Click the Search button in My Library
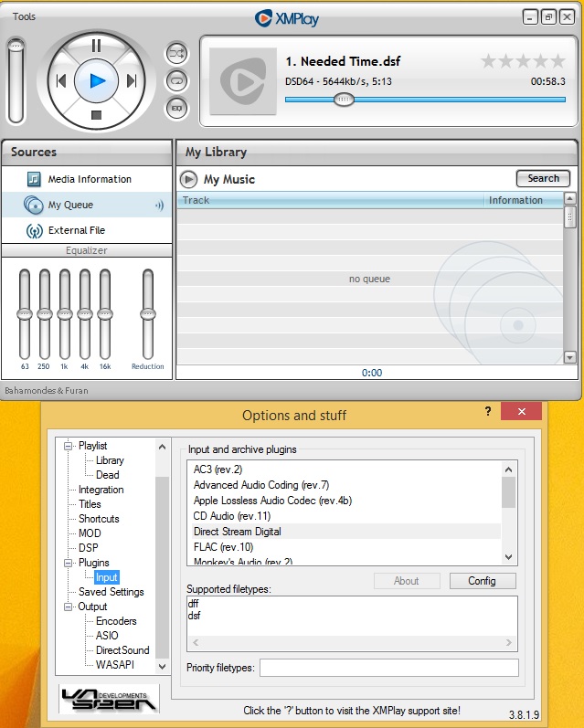This screenshot has width=584, height=728. [543, 178]
